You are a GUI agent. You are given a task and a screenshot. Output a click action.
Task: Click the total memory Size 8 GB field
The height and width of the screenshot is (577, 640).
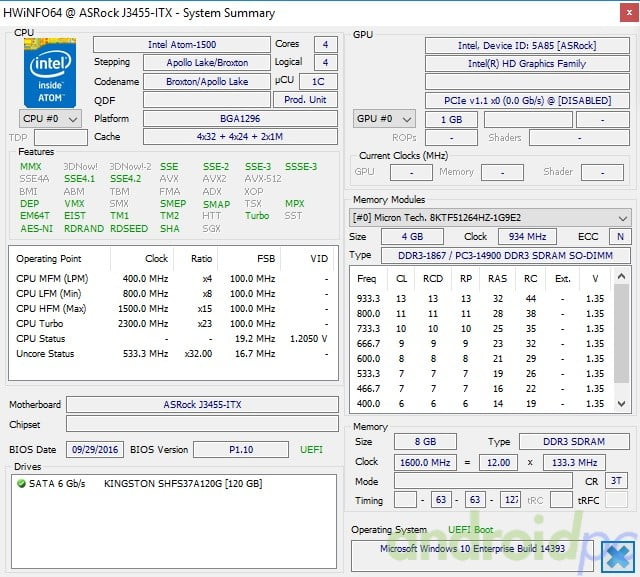point(425,442)
